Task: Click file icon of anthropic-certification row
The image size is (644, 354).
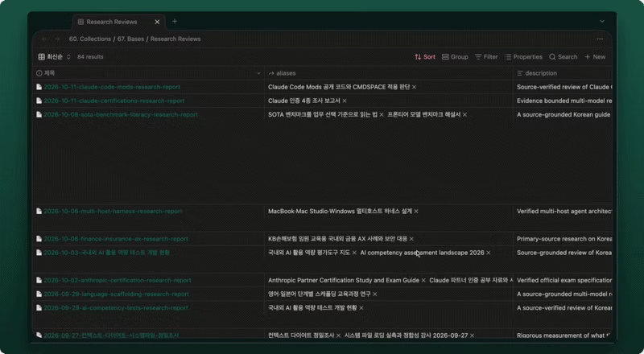Action: 39,281
